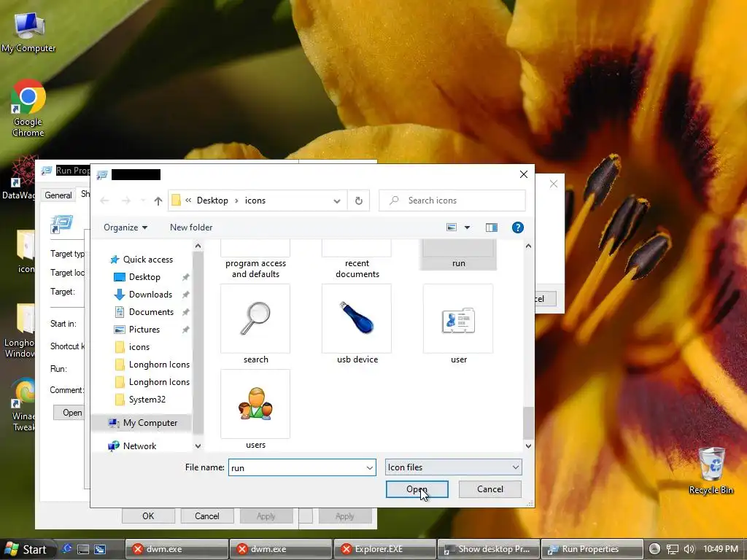Click Internet Explorer quick launch icon

click(x=66, y=549)
